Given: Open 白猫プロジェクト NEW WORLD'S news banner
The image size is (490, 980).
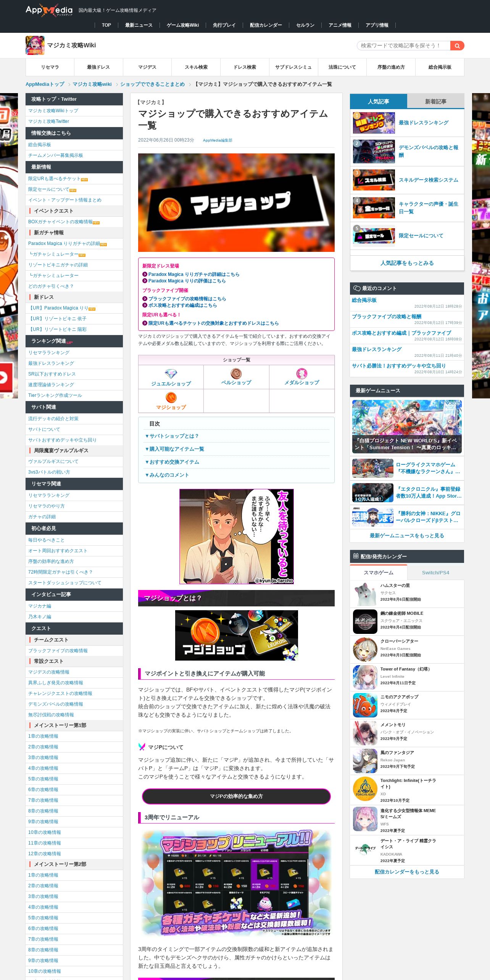Looking at the screenshot, I should pos(407,427).
